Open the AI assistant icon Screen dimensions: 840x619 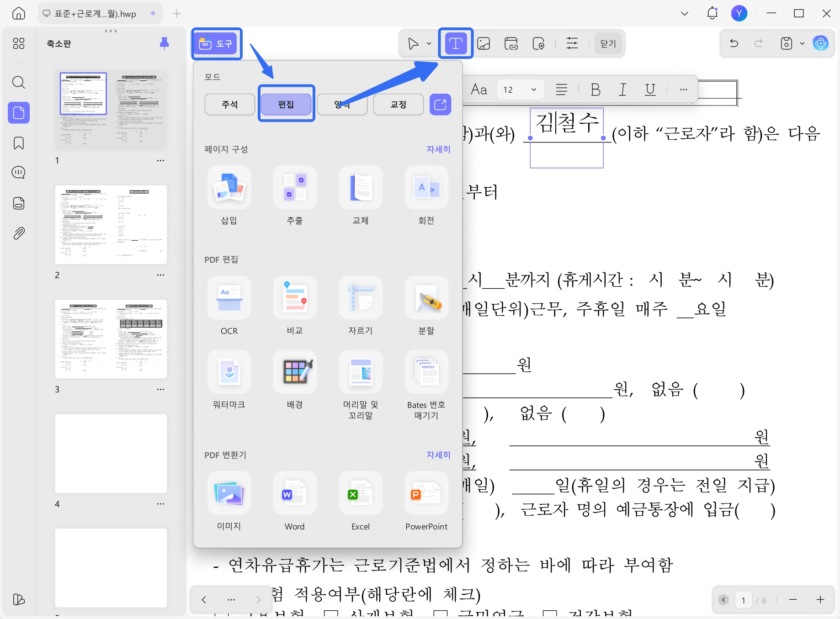[821, 43]
